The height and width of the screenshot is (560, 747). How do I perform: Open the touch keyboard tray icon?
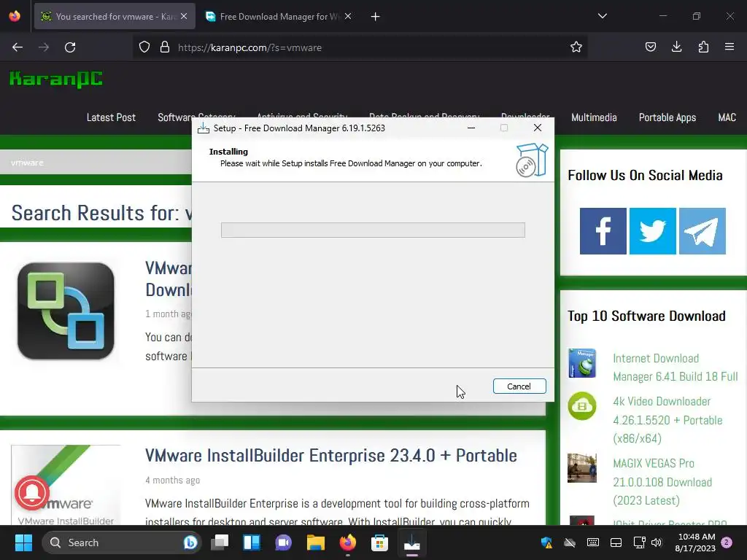tap(592, 542)
